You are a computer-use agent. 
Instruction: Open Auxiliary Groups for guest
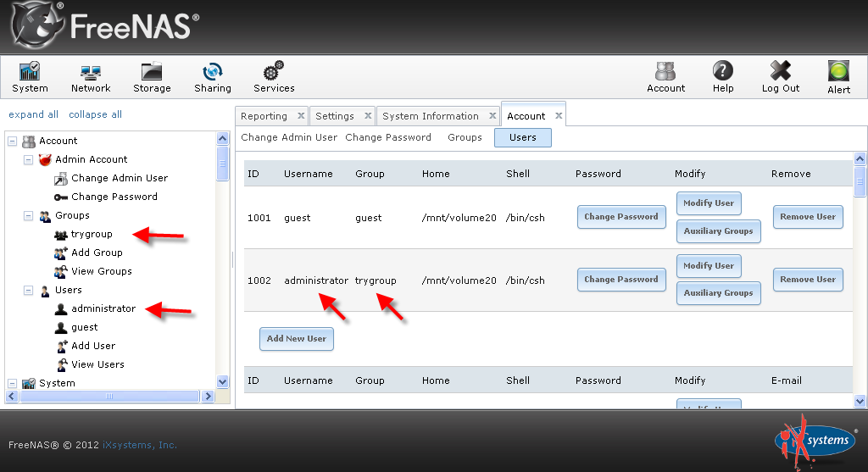point(719,231)
